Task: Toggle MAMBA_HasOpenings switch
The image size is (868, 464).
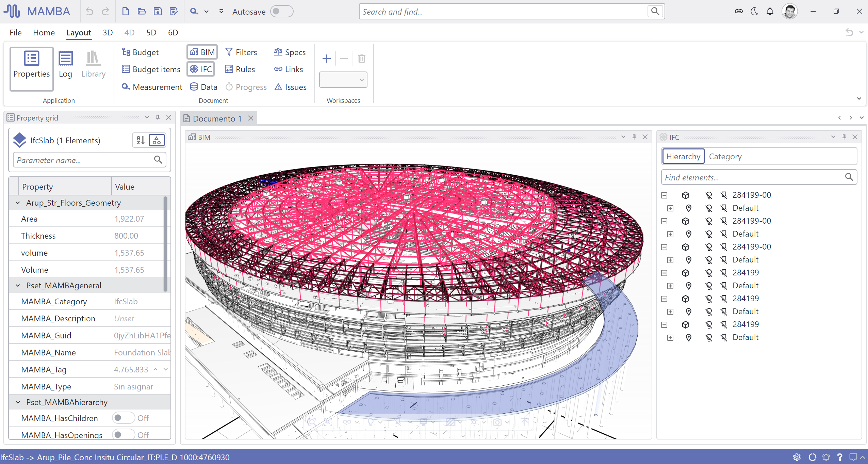Action: [123, 435]
